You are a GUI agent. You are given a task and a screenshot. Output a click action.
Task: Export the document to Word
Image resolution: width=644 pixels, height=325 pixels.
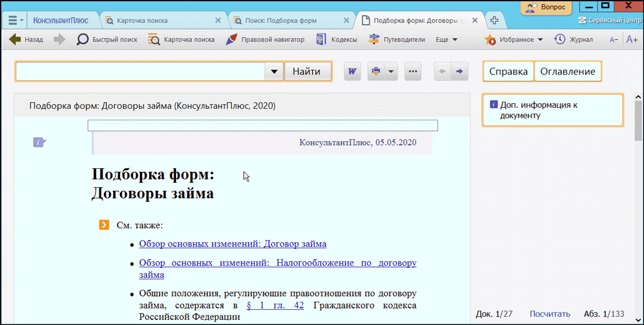352,72
